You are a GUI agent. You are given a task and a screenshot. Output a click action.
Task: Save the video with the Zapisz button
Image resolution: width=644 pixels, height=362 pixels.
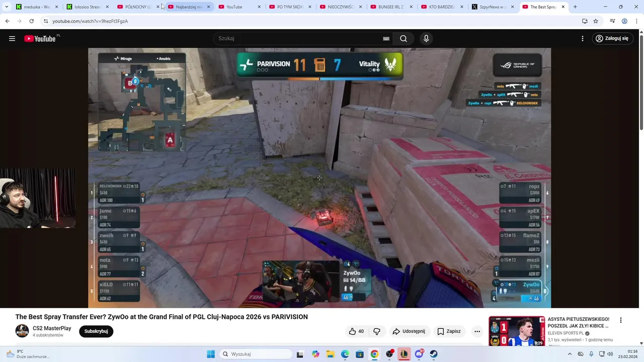click(x=449, y=331)
